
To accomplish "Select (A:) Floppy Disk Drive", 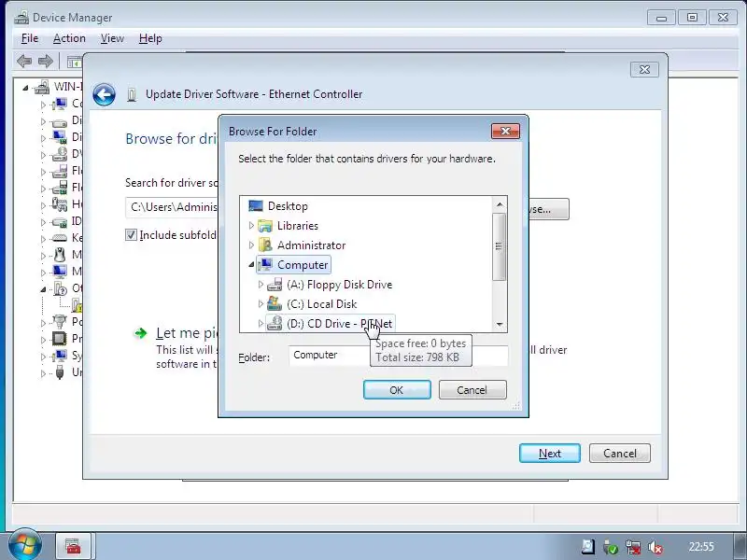I will [x=339, y=285].
